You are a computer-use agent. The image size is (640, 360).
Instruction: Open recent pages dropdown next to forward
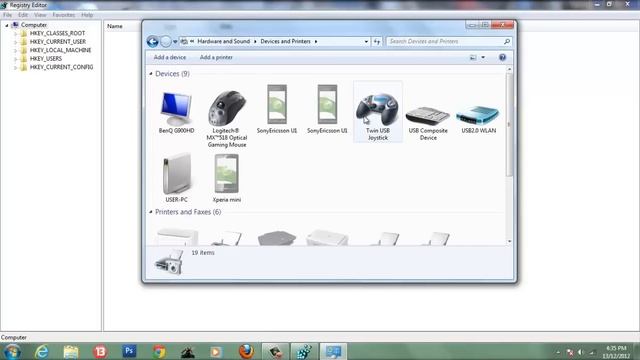pyautogui.click(x=175, y=42)
